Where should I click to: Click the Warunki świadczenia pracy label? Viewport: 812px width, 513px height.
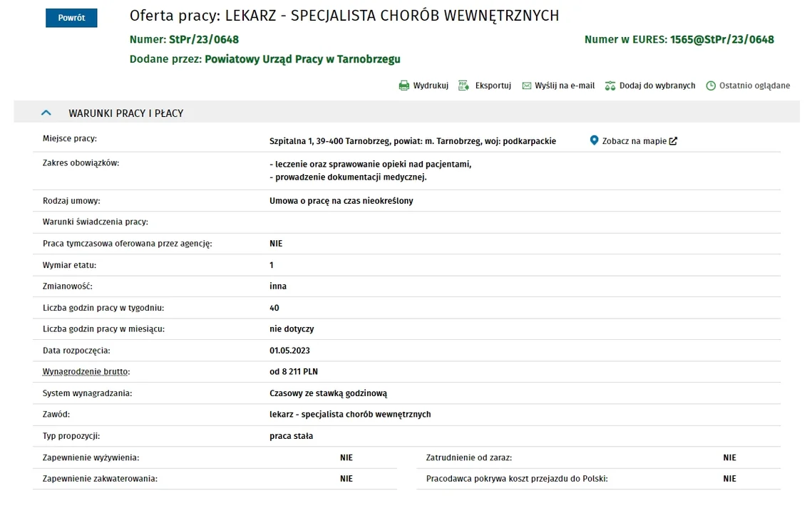tap(96, 222)
